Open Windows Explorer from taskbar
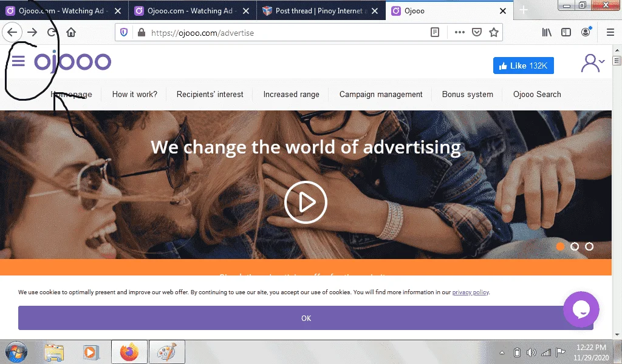The image size is (622, 364). 54,352
